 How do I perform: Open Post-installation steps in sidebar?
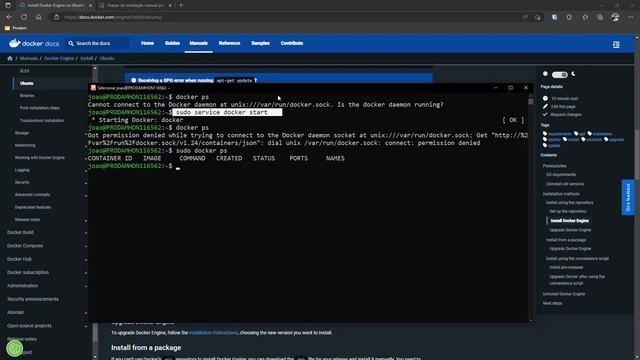click(x=40, y=108)
